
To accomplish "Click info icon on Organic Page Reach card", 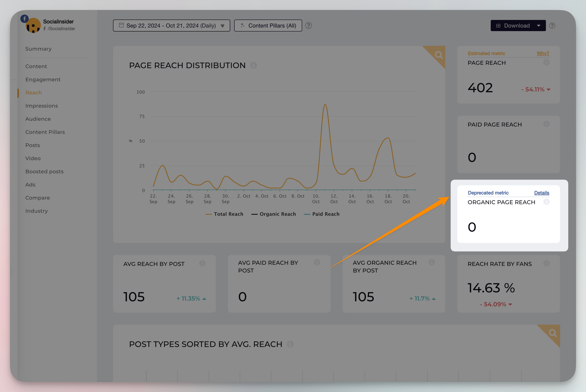I will pos(546,202).
